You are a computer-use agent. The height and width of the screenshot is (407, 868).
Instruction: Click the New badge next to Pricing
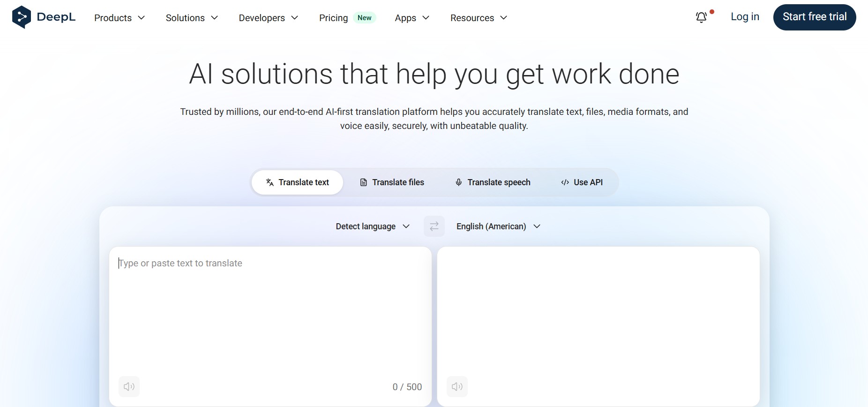click(x=364, y=18)
